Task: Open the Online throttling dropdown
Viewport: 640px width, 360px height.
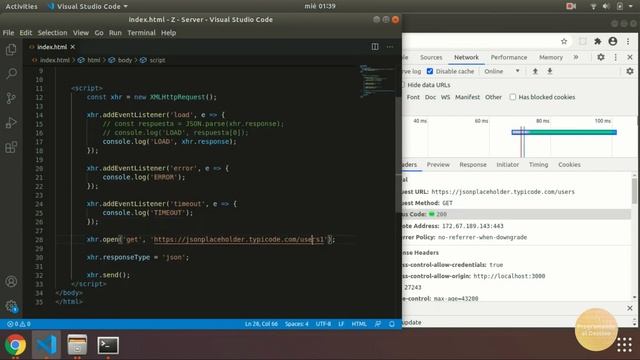Action: click(502, 71)
